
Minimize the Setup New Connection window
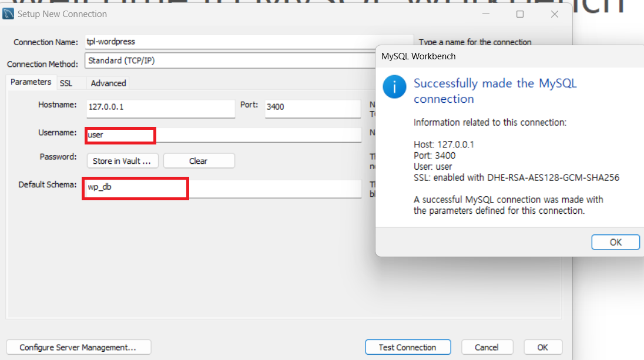click(486, 14)
